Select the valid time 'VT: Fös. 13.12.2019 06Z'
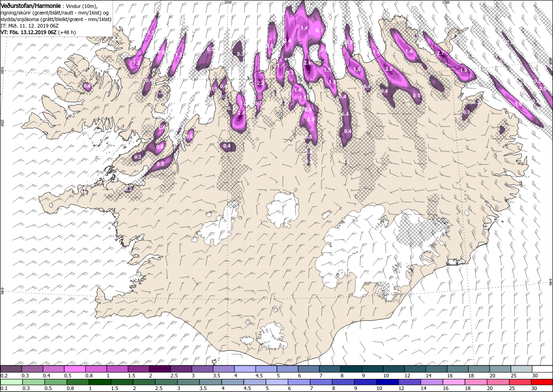This screenshot has width=553, height=392. (x=28, y=32)
